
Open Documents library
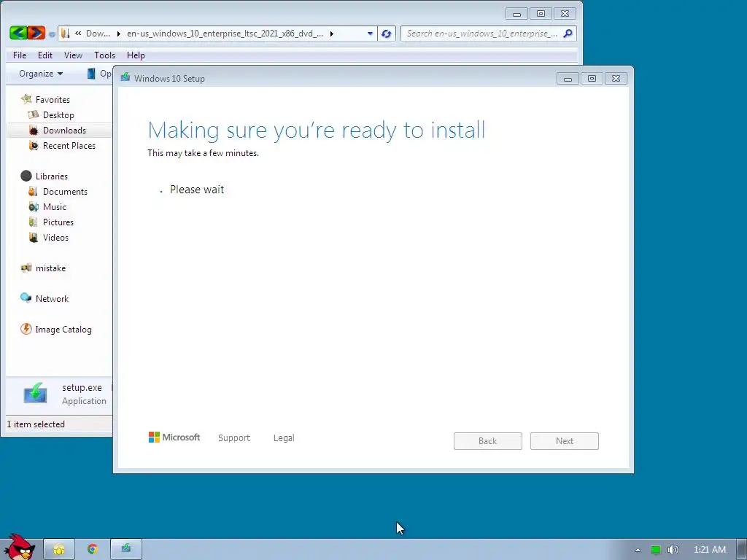tap(65, 192)
